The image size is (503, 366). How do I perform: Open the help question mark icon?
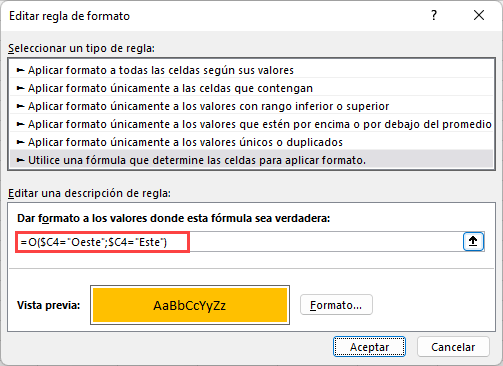click(434, 15)
